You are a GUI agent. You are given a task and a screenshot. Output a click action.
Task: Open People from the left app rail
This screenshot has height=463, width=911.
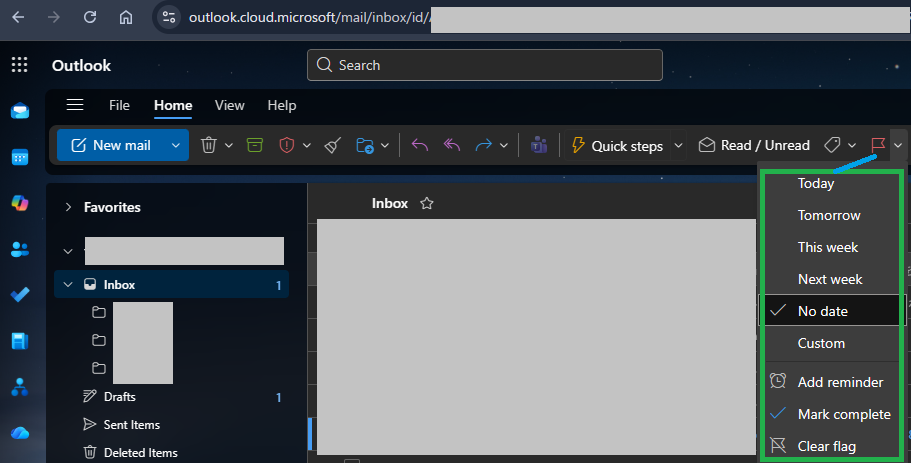click(x=20, y=249)
